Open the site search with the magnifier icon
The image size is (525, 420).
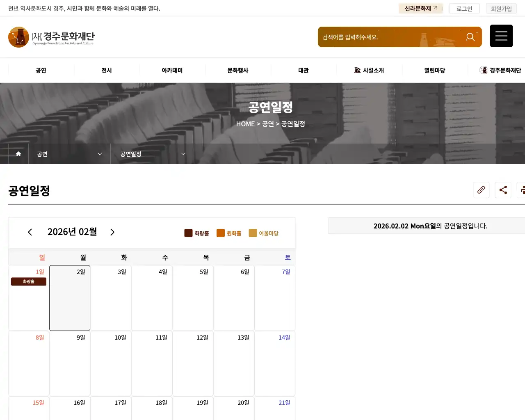[470, 37]
